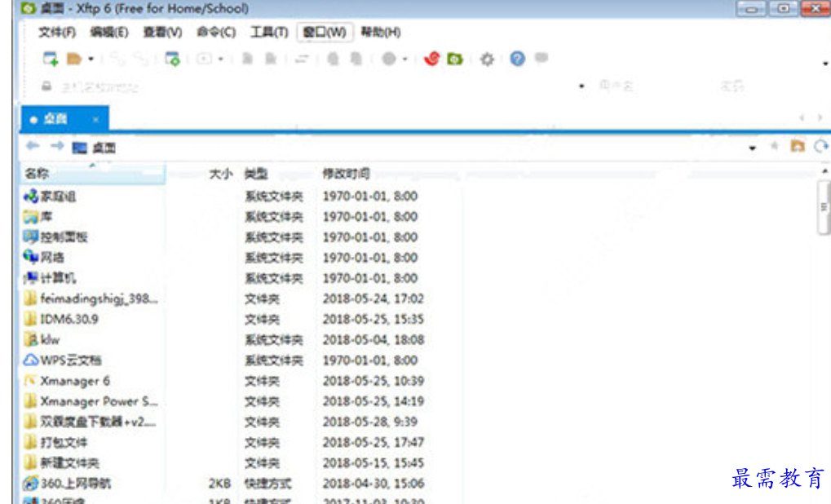This screenshot has height=504, width=831.
Task: Click the green Xftp folder icon
Action: coord(455,58)
